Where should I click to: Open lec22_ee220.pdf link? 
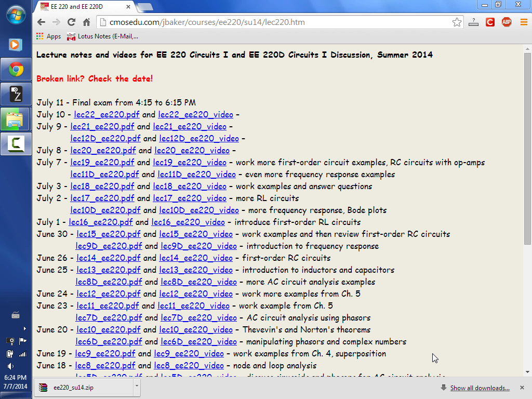tap(107, 115)
